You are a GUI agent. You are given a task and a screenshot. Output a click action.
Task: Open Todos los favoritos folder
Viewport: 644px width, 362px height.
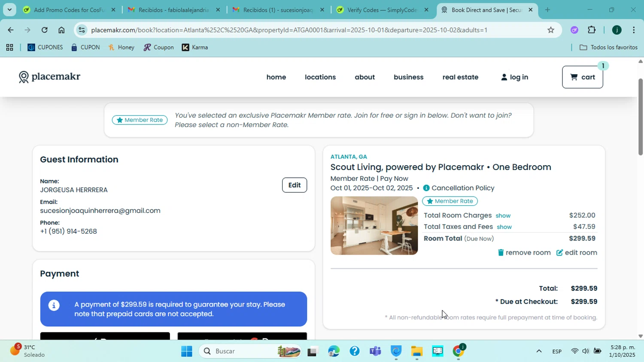(608, 47)
